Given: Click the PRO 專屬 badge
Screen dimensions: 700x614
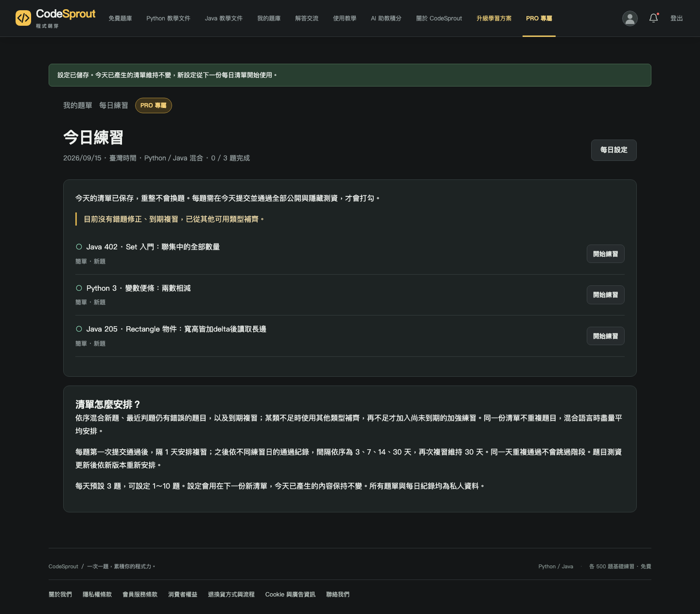Looking at the screenshot, I should (x=153, y=105).
